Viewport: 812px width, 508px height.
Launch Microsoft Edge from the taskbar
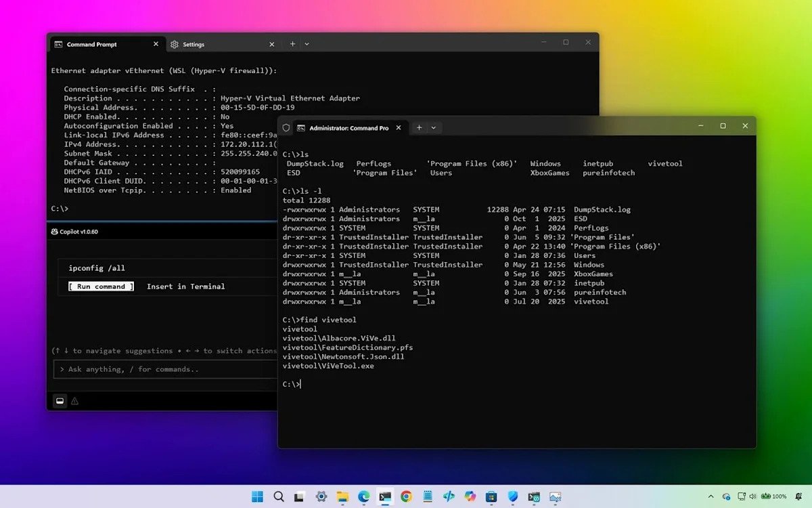(x=363, y=496)
